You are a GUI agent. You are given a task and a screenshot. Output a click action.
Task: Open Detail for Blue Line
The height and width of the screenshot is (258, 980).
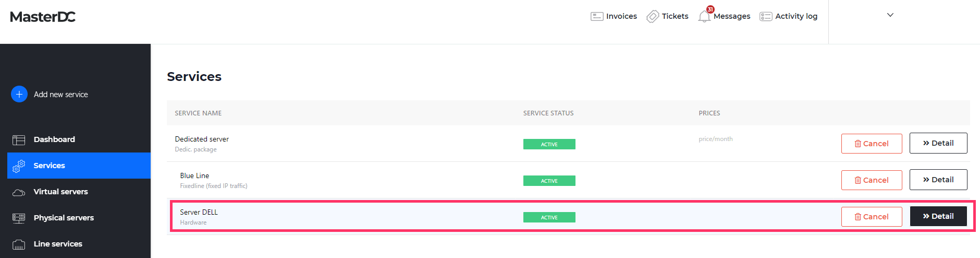pos(938,180)
